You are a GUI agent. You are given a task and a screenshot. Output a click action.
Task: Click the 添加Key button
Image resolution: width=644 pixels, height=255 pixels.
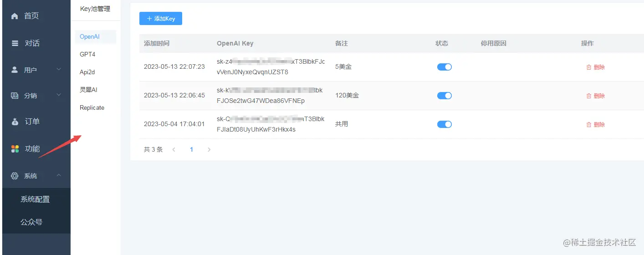tap(161, 19)
